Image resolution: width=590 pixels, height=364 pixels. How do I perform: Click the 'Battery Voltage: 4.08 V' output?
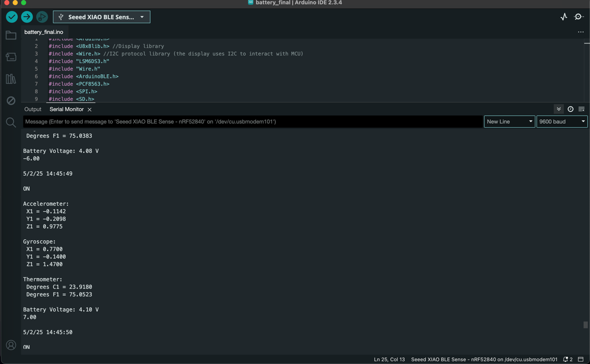[x=61, y=151]
